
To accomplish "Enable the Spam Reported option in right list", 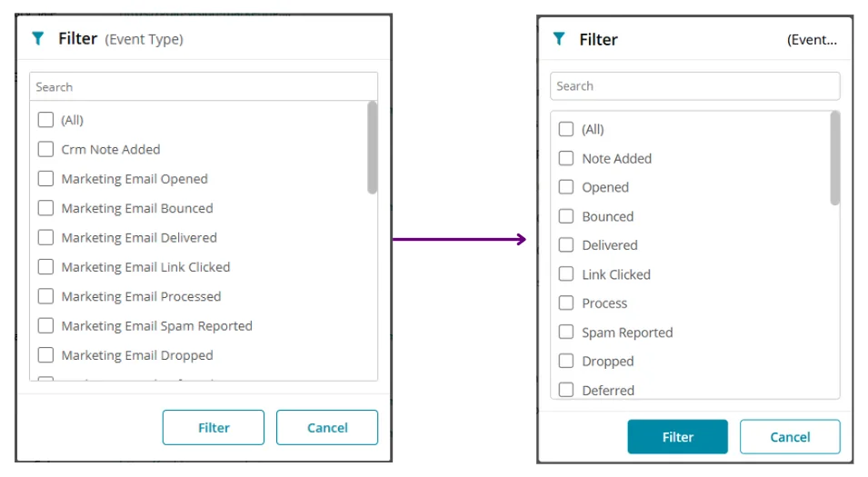I will (566, 333).
